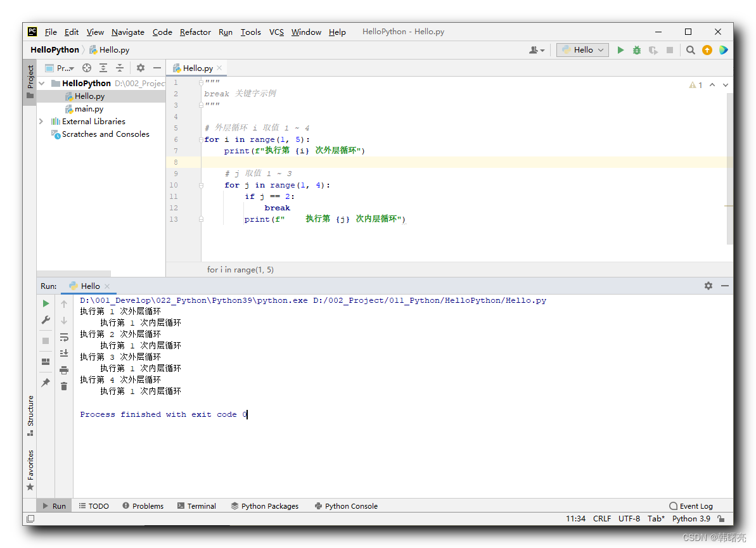Move down the stack trace arrow
The image size is (756, 548).
64,320
